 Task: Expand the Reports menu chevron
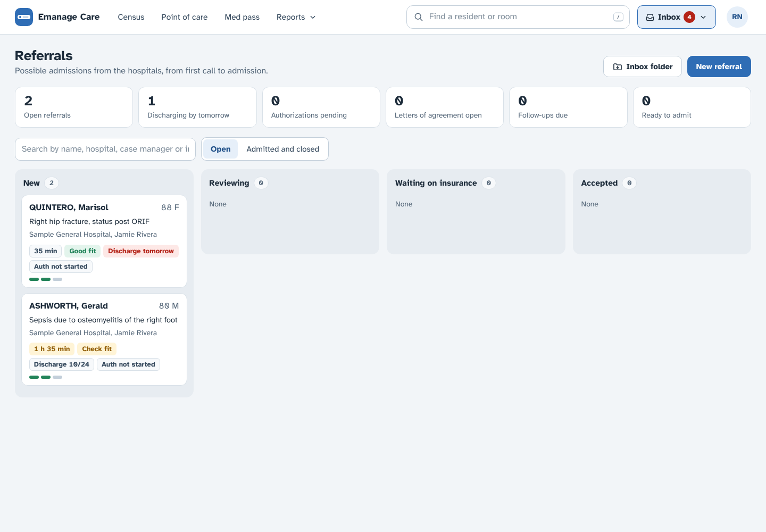click(x=313, y=17)
